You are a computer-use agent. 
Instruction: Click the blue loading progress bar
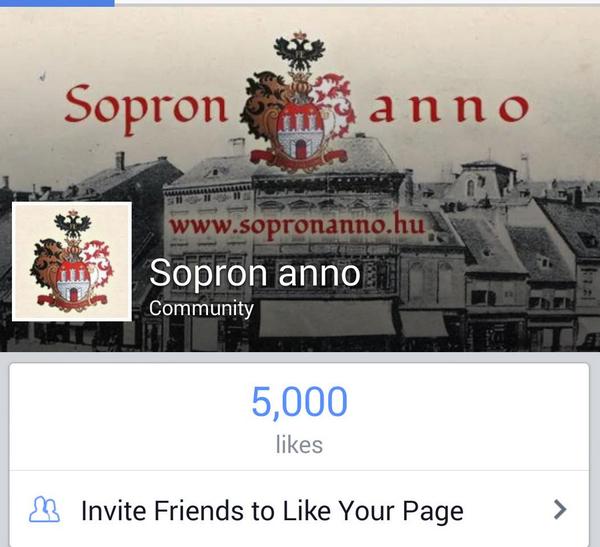pos(57,3)
